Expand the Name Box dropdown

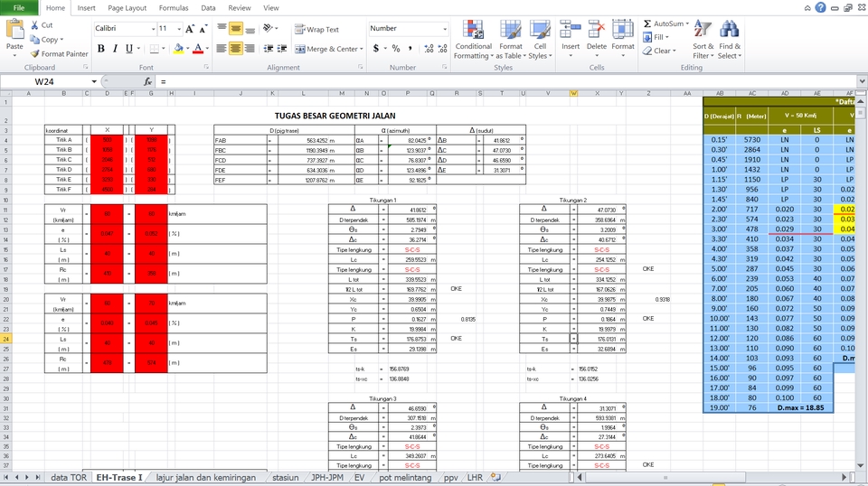(x=94, y=81)
